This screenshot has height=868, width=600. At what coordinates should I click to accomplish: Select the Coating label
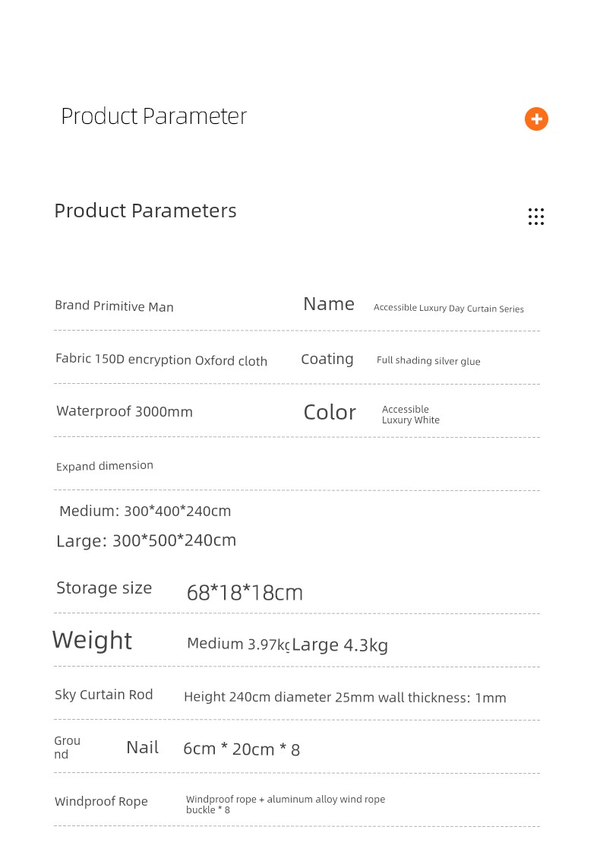point(327,360)
